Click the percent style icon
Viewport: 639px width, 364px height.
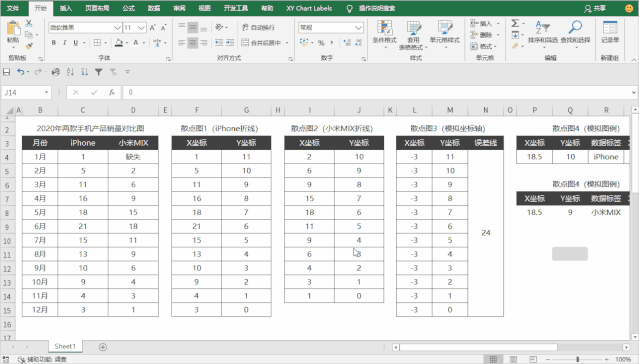[321, 42]
